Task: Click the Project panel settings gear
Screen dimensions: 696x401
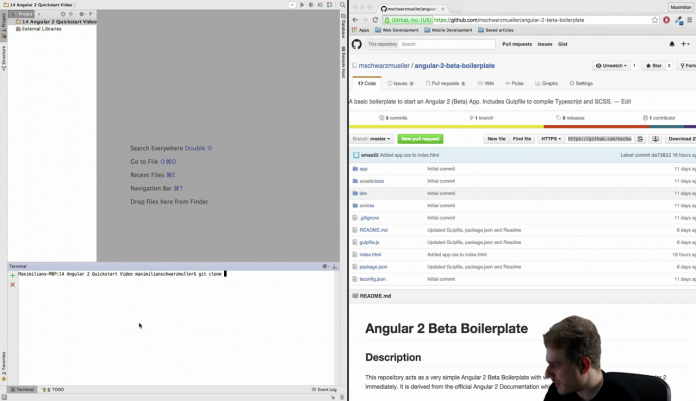Action: click(x=82, y=14)
